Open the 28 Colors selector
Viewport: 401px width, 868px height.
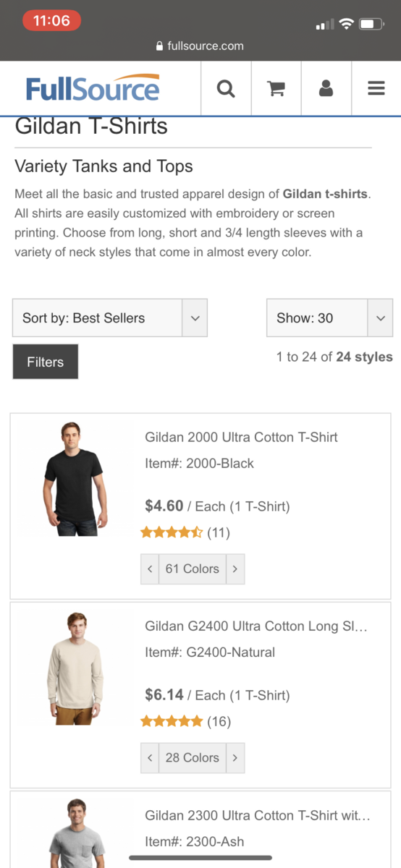(193, 758)
